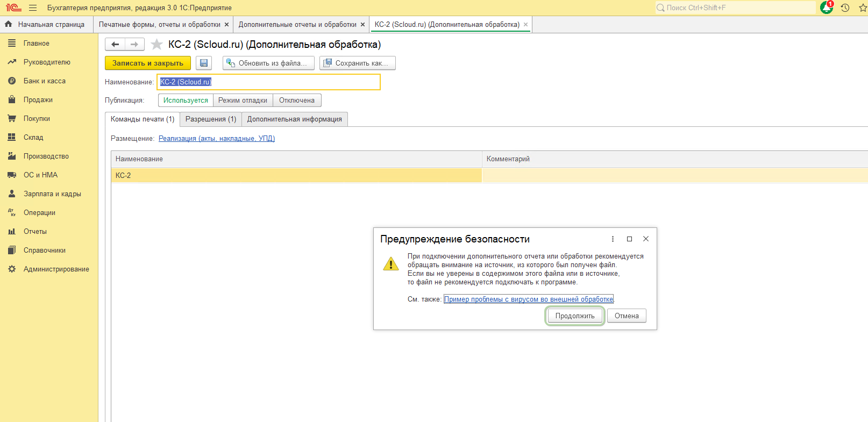This screenshot has height=422, width=868.
Task: Click the global search field
Action: tap(735, 8)
